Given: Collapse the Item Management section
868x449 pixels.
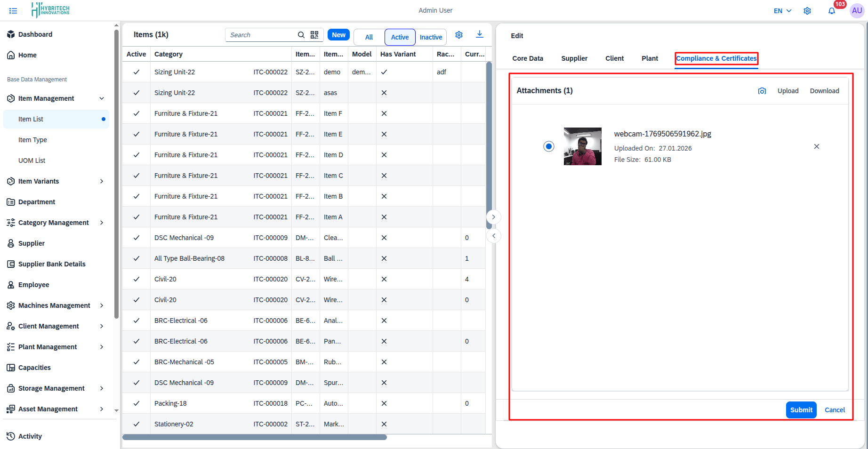Looking at the screenshot, I should [x=101, y=98].
